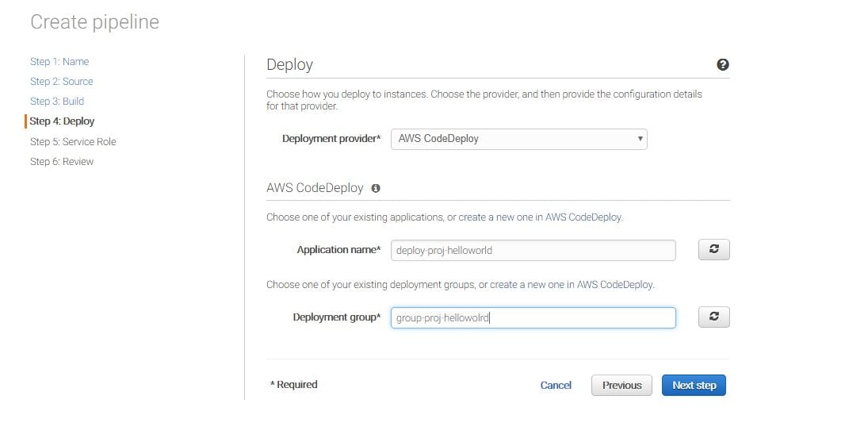Image resolution: width=868 pixels, height=438 pixels.
Task: Go to Step 3: Build
Action: point(57,102)
